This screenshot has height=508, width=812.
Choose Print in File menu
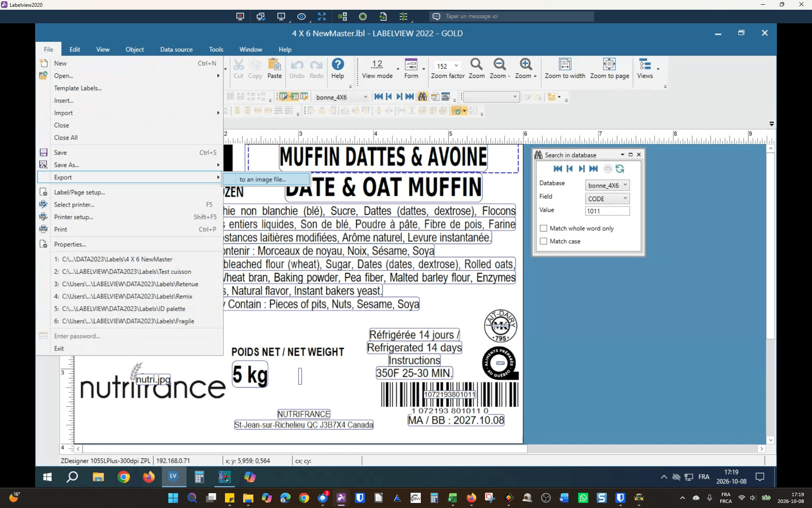point(129,229)
